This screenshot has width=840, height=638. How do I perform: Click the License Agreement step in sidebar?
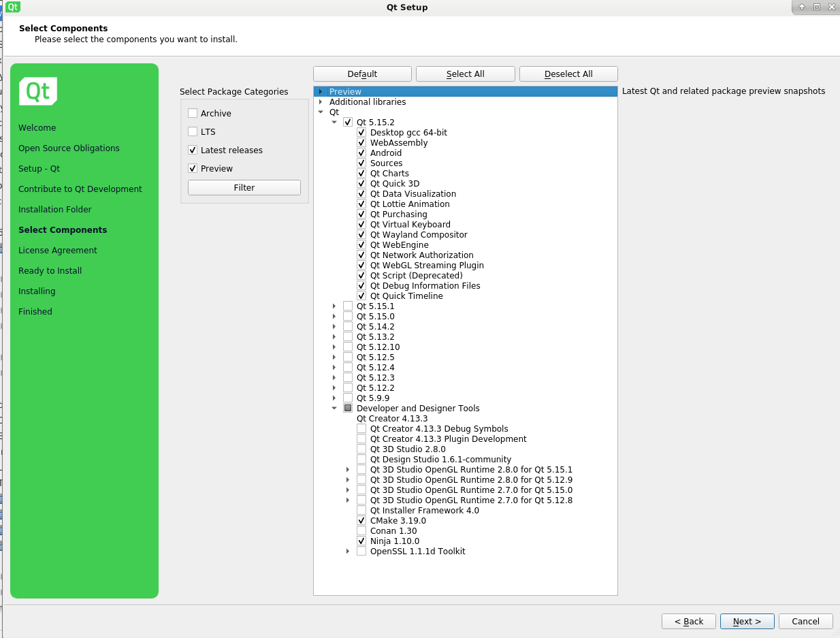coord(58,251)
